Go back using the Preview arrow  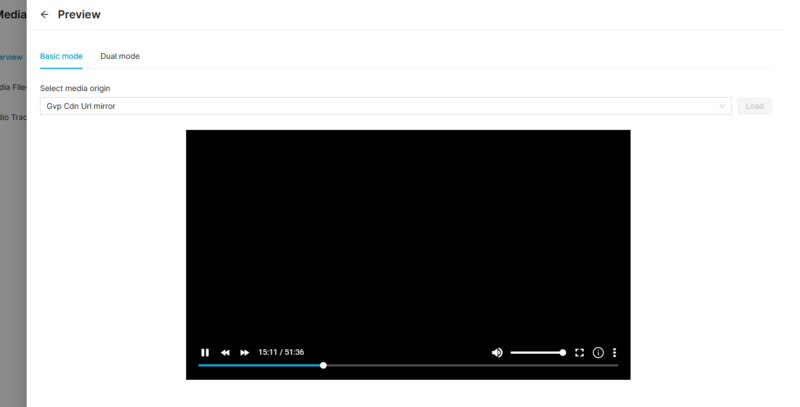tap(44, 15)
